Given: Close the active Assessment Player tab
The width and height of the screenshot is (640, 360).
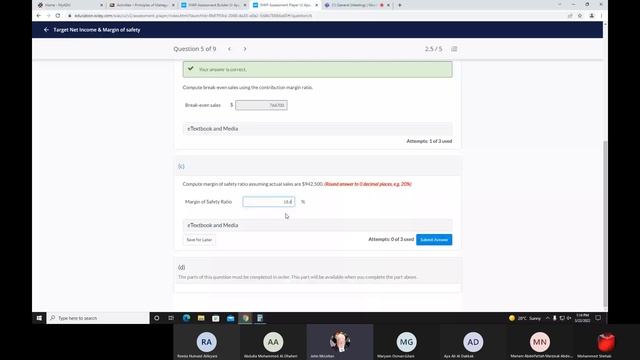Looking at the screenshot, I should click(x=316, y=5).
